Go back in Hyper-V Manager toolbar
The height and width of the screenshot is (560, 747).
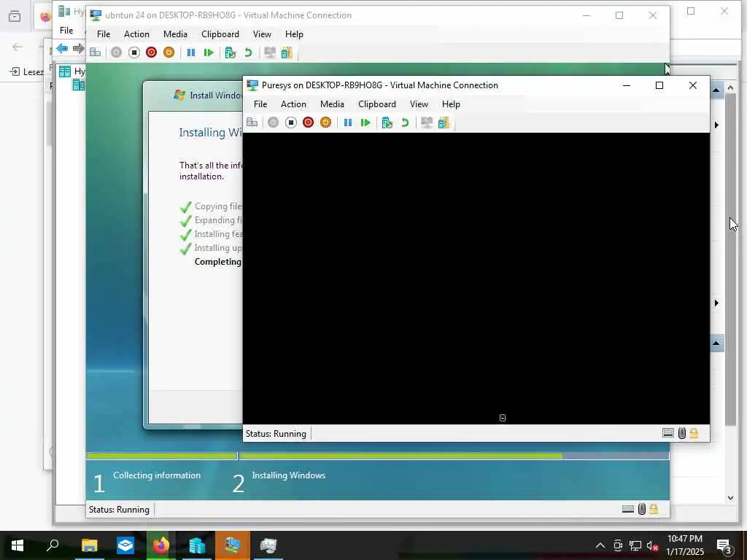pos(62,48)
